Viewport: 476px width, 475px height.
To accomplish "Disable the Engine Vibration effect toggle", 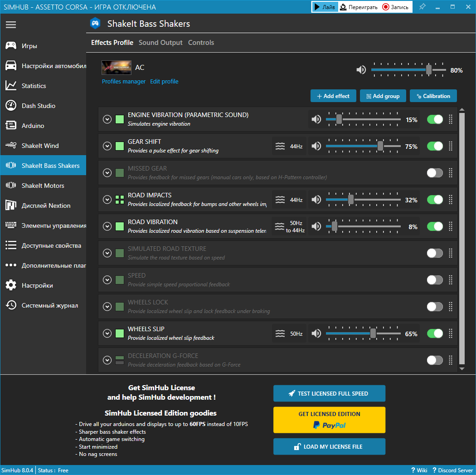I will [435, 119].
